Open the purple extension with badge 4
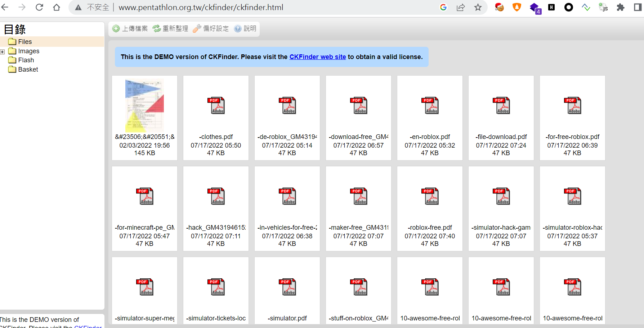Image resolution: width=644 pixels, height=328 pixels. click(x=535, y=8)
